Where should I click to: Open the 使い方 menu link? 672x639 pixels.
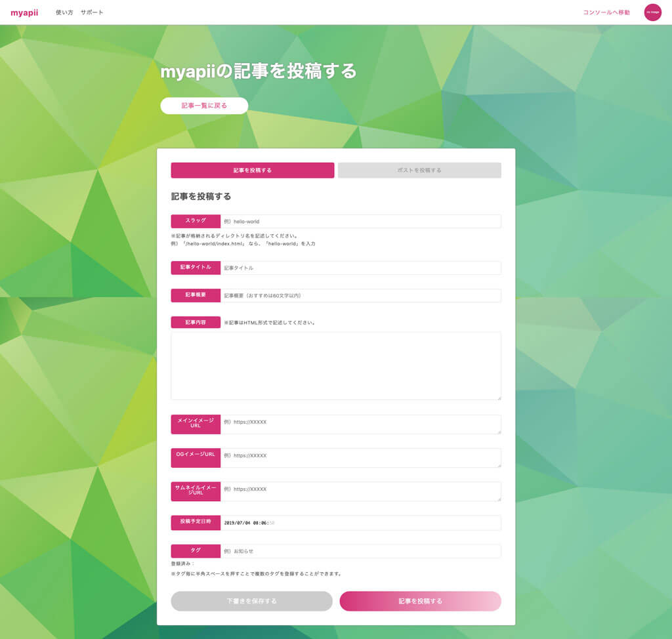pos(64,12)
